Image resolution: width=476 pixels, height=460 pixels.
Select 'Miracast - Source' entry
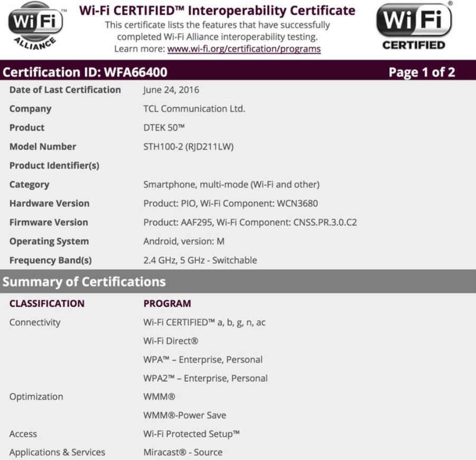tap(183, 453)
